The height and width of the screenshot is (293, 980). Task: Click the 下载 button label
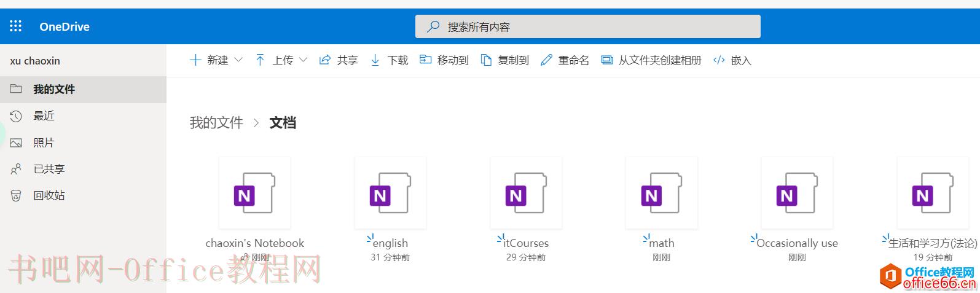pos(398,60)
